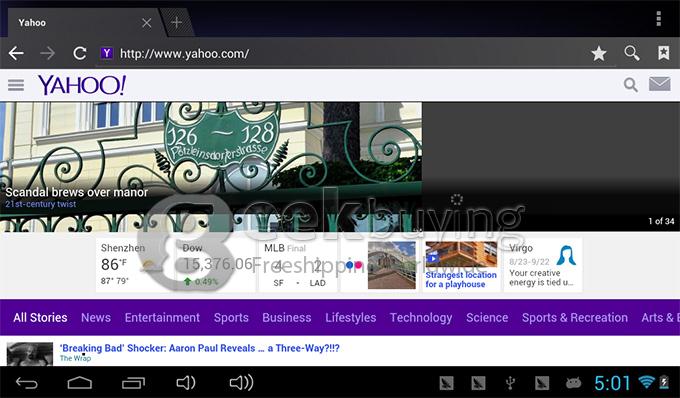Reload the page with the refresh icon

[79, 53]
